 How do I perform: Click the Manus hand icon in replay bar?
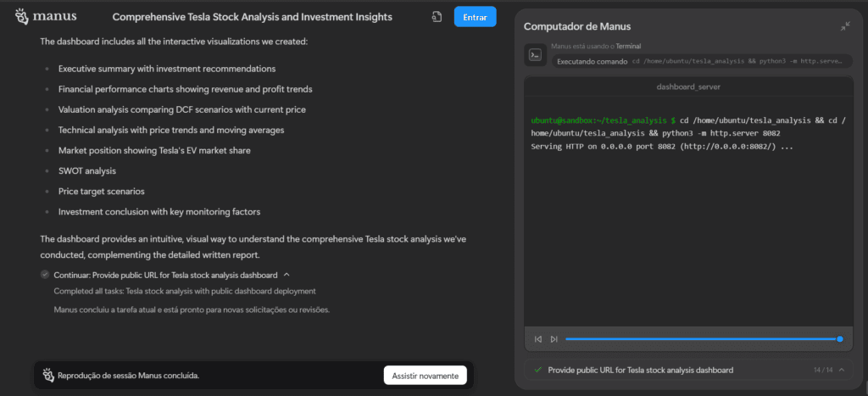pyautogui.click(x=48, y=375)
